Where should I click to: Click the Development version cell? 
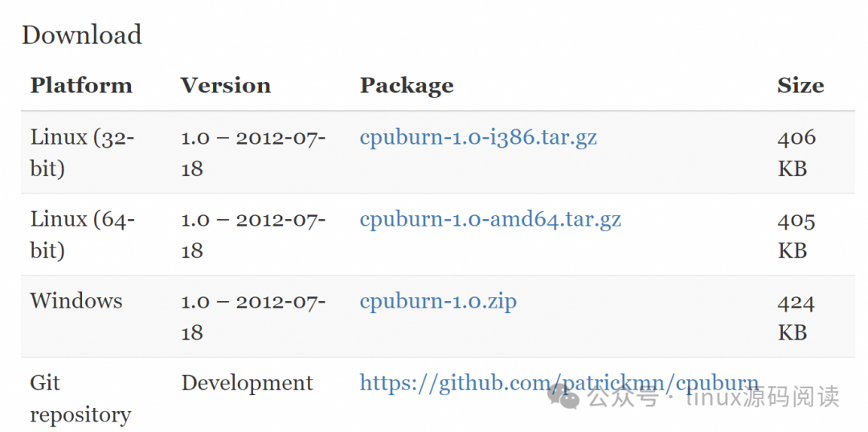click(247, 383)
